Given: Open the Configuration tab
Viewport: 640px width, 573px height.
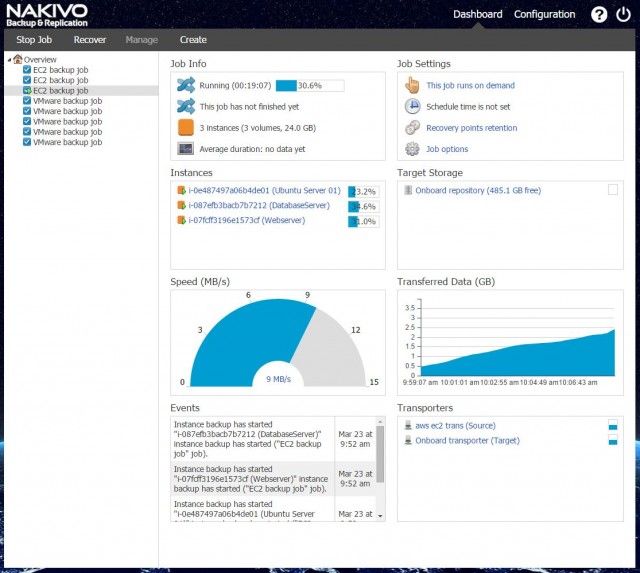Looking at the screenshot, I should pos(544,14).
